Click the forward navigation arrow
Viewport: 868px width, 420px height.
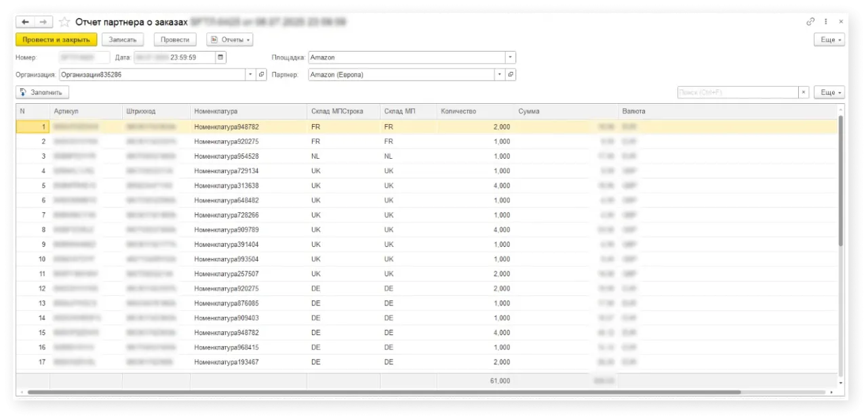point(42,21)
